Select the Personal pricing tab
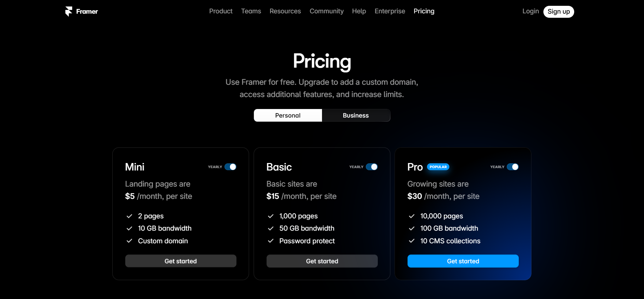The height and width of the screenshot is (299, 644). (288, 115)
